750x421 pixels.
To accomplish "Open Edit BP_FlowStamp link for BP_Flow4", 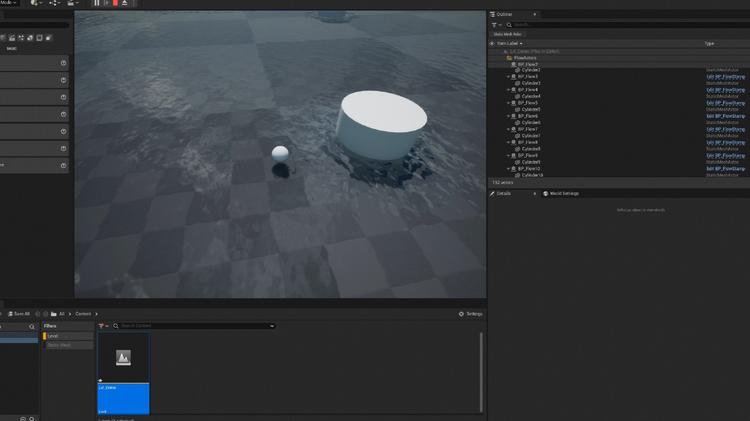I will (726, 90).
